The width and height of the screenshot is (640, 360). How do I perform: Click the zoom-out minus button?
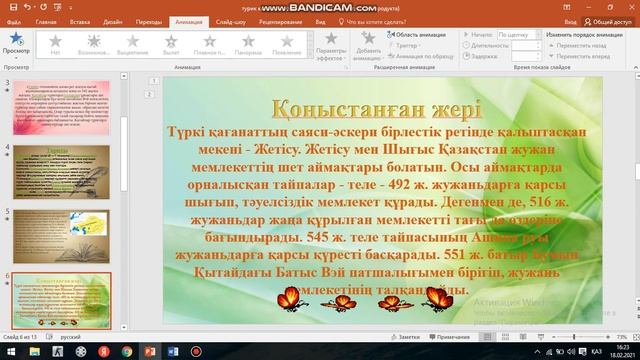553,337
